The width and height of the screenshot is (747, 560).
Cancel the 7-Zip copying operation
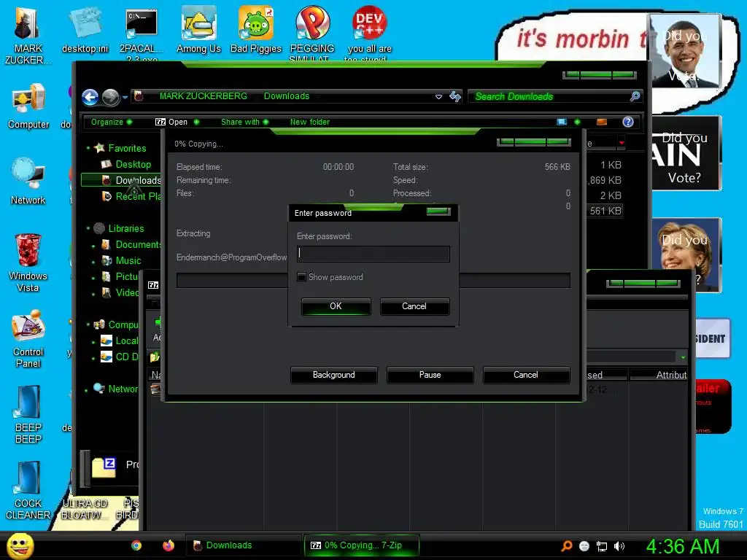(x=526, y=375)
